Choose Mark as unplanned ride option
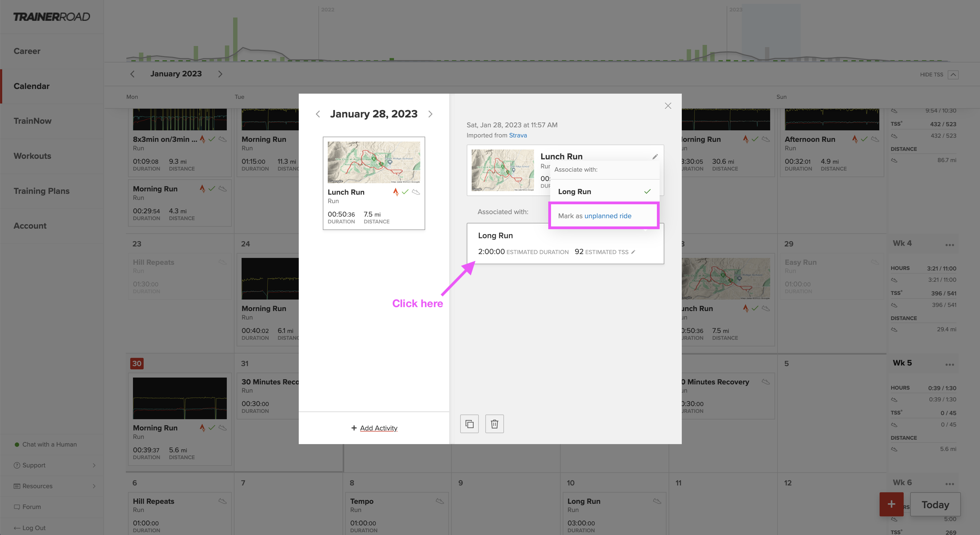This screenshot has height=535, width=980. click(604, 216)
